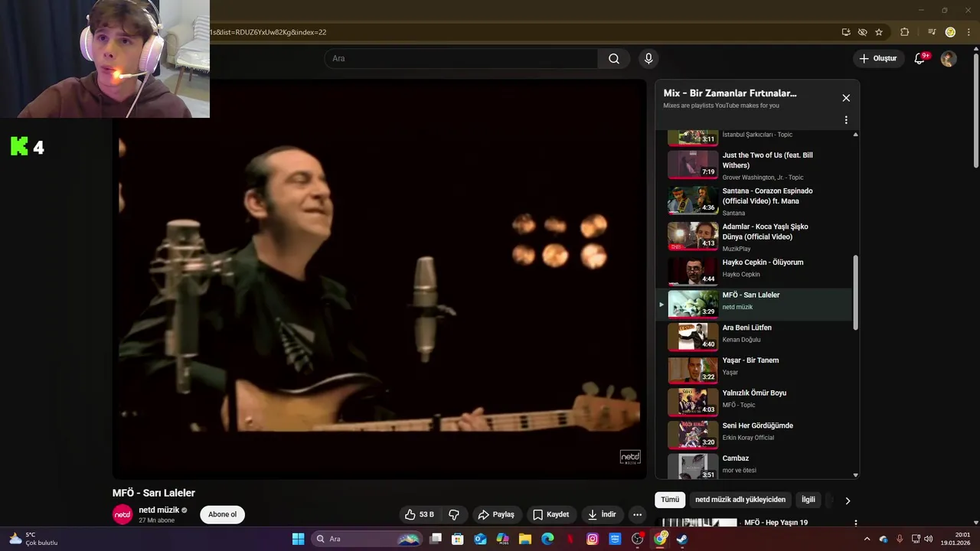Click the playlist scrollbar down arrow
This screenshot has width=980, height=551.
coord(855,474)
